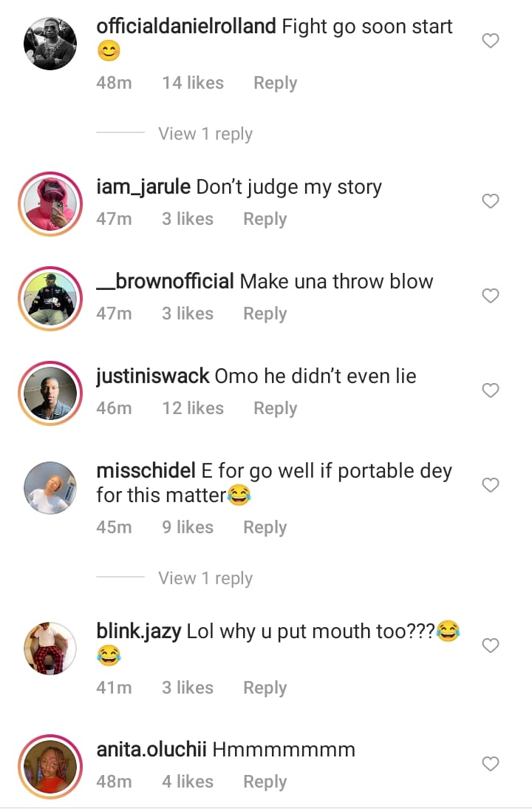Reply to iam_jarule's comment
The height and width of the screenshot is (809, 532).
coord(265,219)
